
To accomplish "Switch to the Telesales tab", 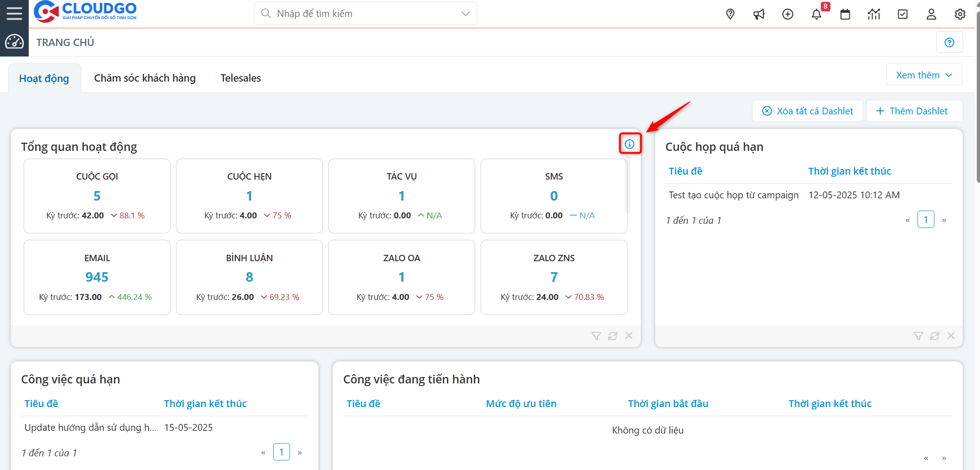I will (x=240, y=78).
